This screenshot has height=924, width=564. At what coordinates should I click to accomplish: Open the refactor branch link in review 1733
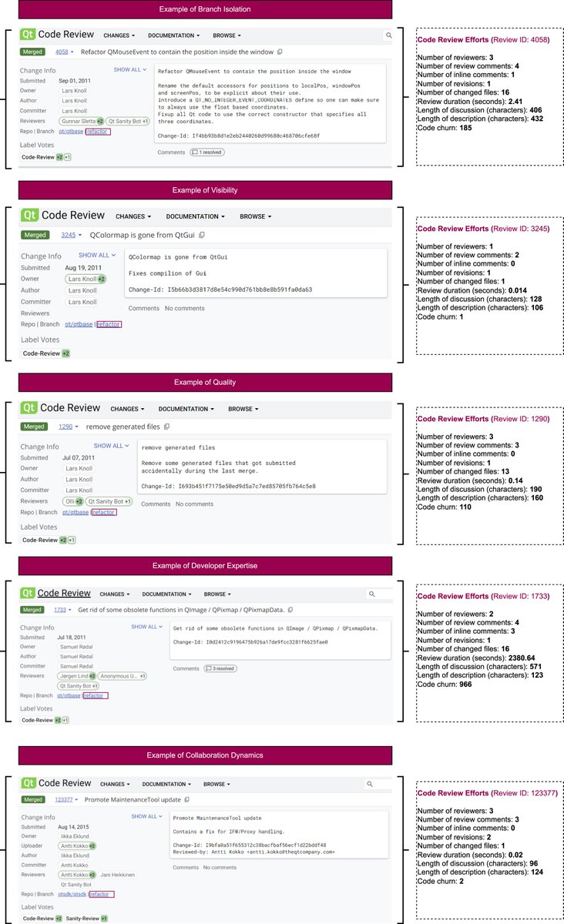96,695
